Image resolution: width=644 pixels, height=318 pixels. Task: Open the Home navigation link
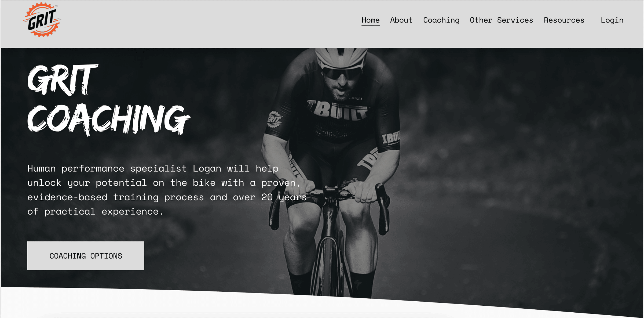tap(370, 20)
